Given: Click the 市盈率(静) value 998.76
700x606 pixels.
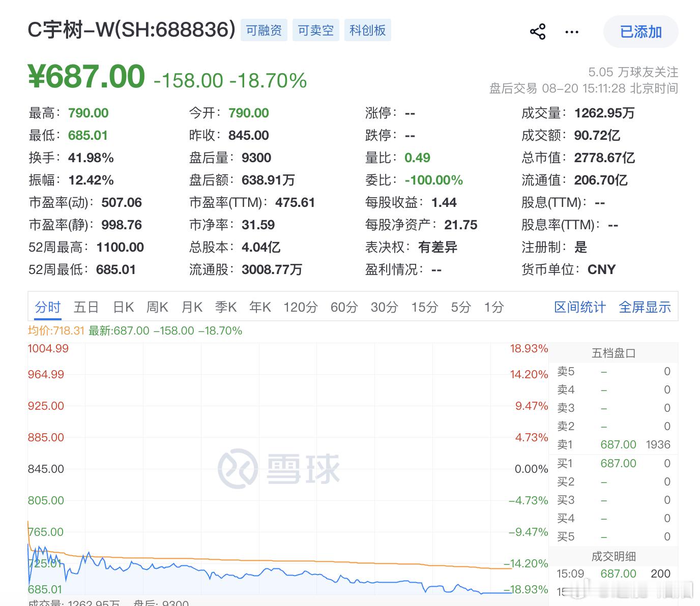Looking at the screenshot, I should click(122, 225).
